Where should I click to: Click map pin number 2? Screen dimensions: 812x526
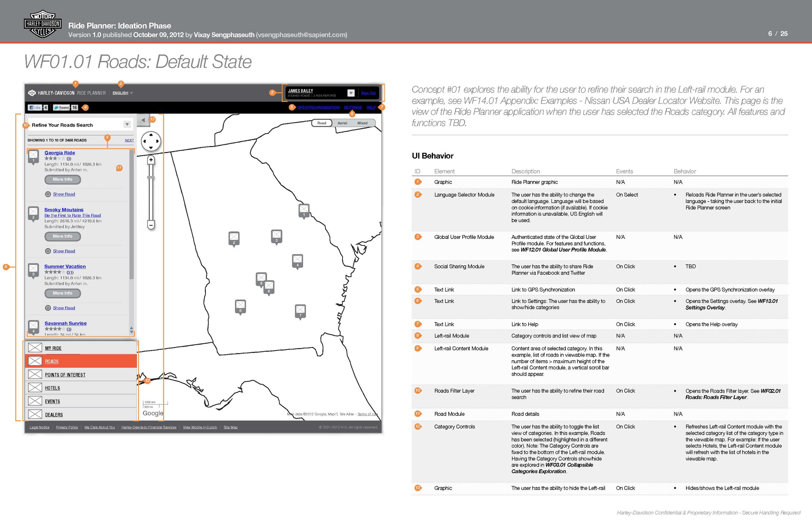pyautogui.click(x=234, y=239)
